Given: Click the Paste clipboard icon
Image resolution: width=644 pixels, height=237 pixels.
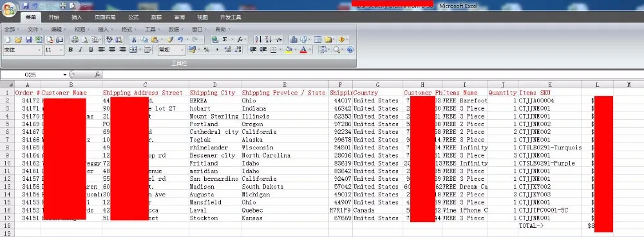Looking at the screenshot, I should pos(155,40).
